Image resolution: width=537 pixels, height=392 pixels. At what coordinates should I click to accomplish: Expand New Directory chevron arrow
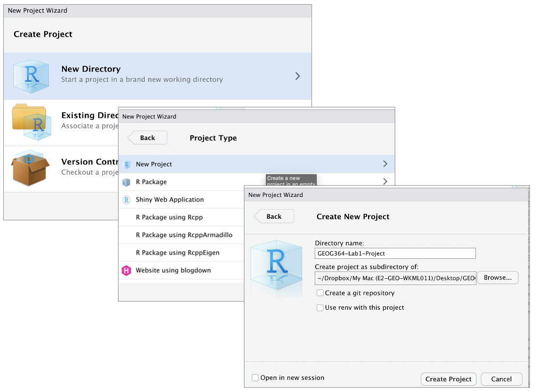pos(297,76)
